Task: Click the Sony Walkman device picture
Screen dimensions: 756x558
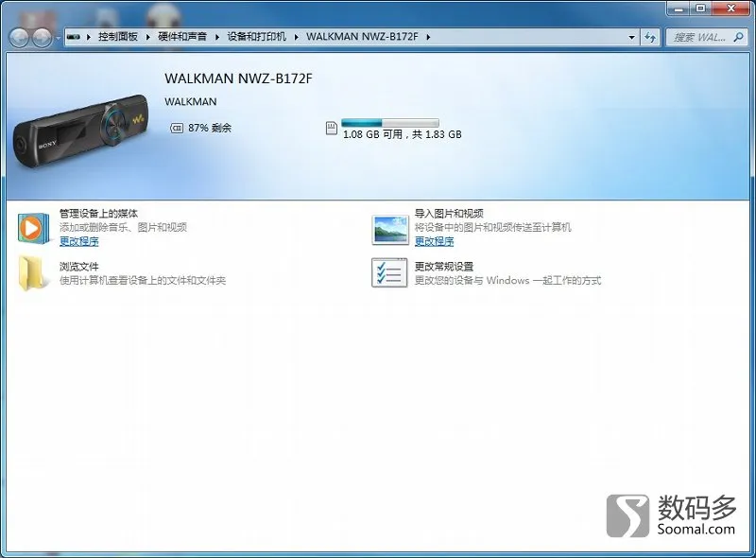Action: pos(80,131)
